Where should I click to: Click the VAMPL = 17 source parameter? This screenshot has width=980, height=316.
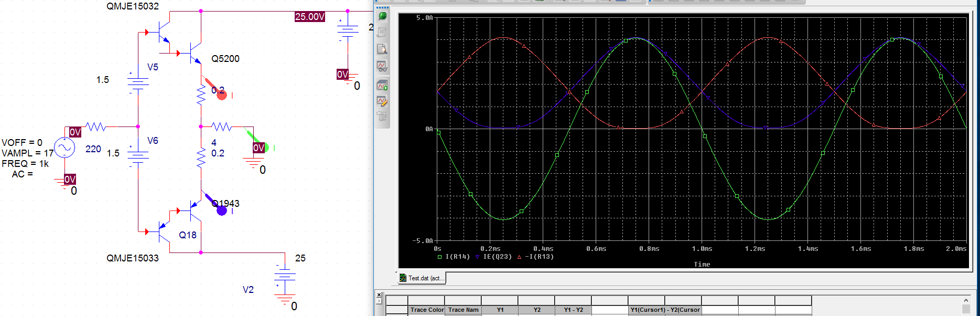pyautogui.click(x=28, y=153)
